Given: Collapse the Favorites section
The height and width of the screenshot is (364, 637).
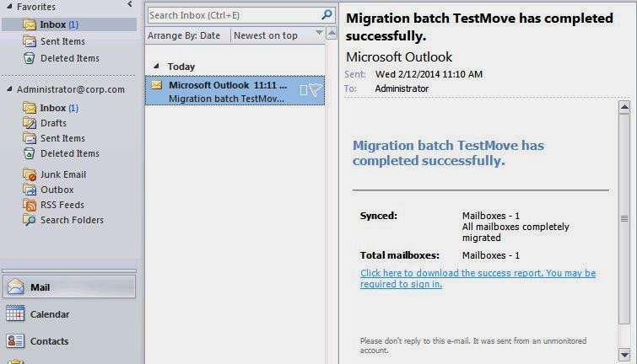Looking at the screenshot, I should [x=9, y=7].
